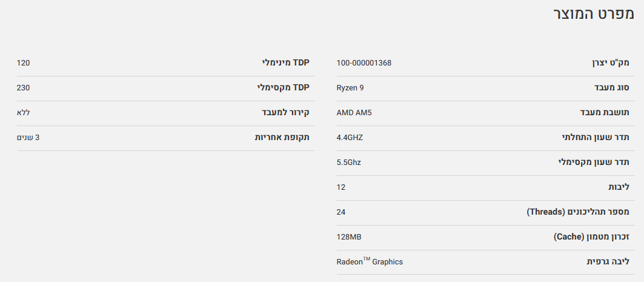Viewport: 644px width, 282px height.
Task: Click the 'ליבות' cores label
Action: 619,187
